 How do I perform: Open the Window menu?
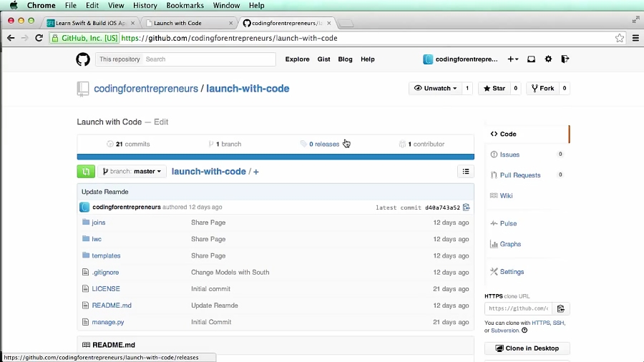[x=226, y=5]
